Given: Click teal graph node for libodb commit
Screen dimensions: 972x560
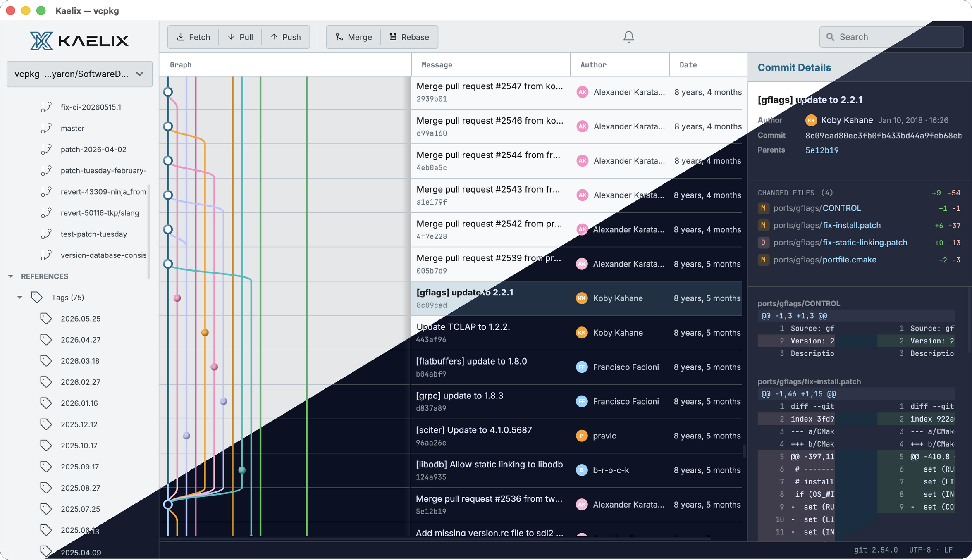Looking at the screenshot, I should (242, 470).
